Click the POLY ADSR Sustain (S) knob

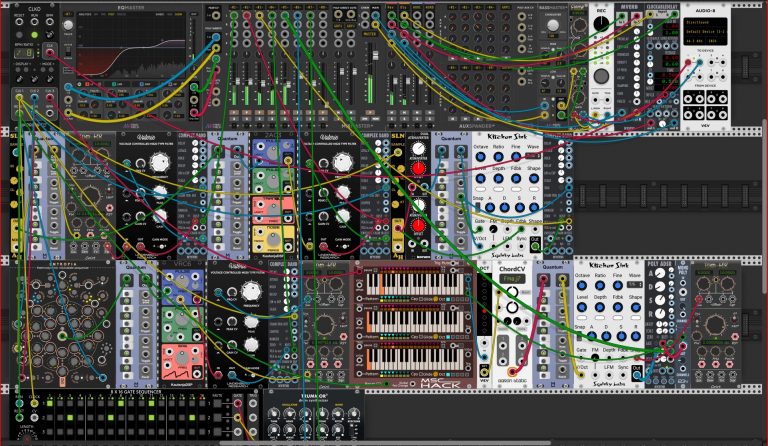point(661,300)
